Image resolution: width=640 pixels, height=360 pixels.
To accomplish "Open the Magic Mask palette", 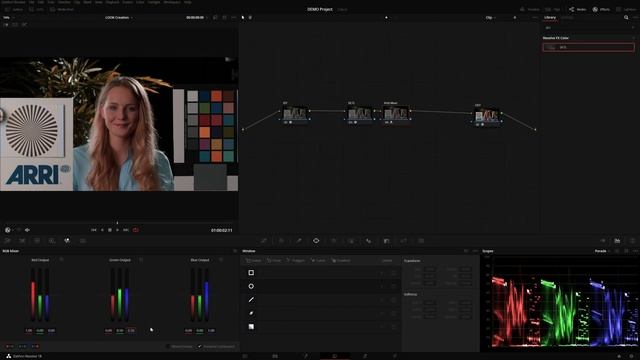I will point(351,241).
